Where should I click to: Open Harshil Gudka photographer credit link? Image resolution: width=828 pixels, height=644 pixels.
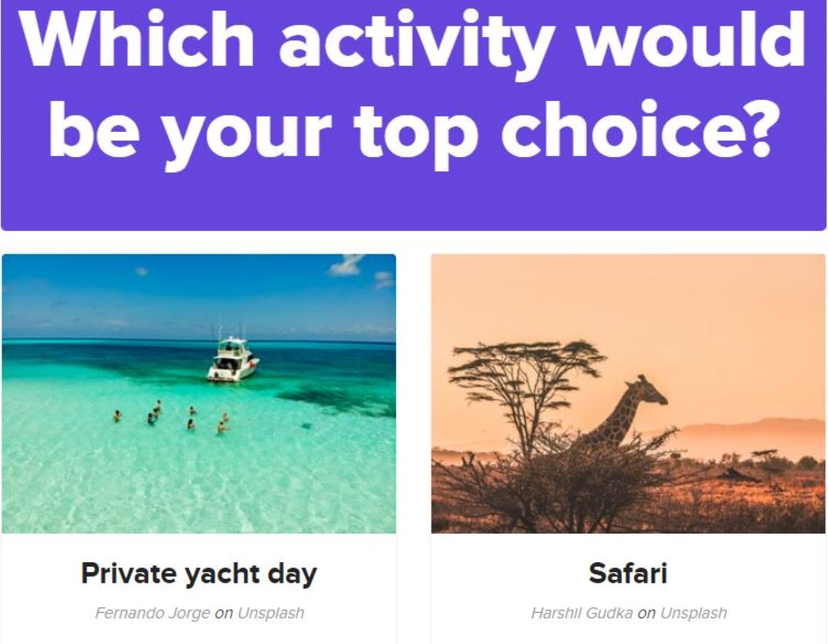point(582,613)
